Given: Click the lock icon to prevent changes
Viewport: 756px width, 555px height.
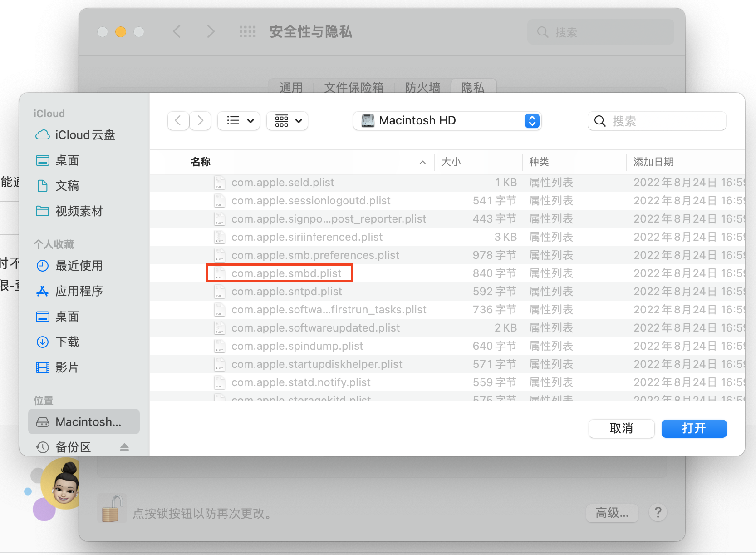Looking at the screenshot, I should coord(111,509).
